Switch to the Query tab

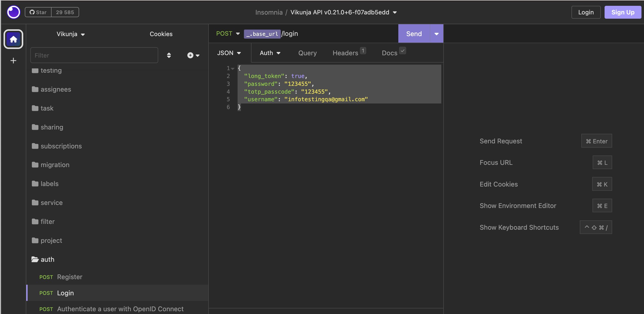click(307, 53)
